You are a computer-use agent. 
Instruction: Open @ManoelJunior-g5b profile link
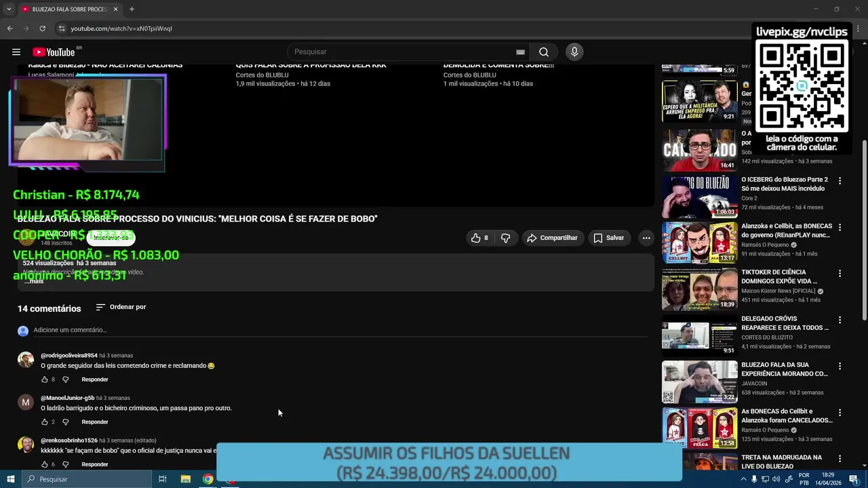[x=68, y=398]
